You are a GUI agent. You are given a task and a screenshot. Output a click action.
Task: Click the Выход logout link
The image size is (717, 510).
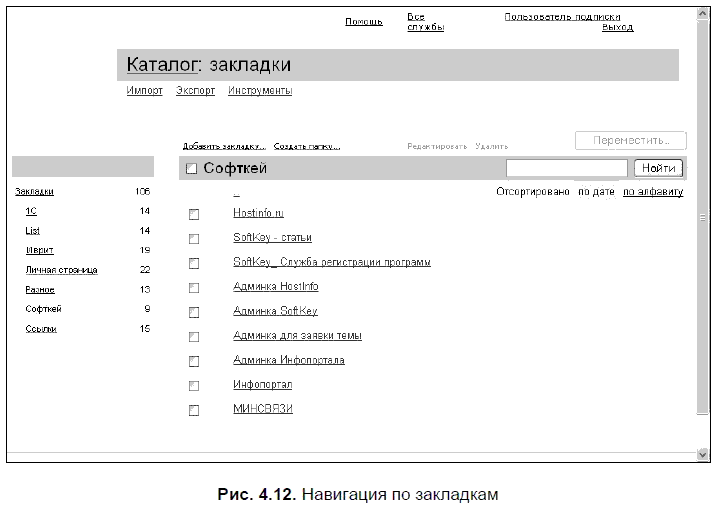617,28
